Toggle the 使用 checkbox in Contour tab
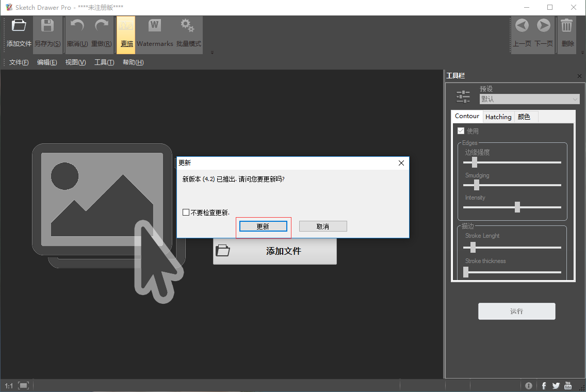Screen dimensions: 586x392 (x=461, y=131)
